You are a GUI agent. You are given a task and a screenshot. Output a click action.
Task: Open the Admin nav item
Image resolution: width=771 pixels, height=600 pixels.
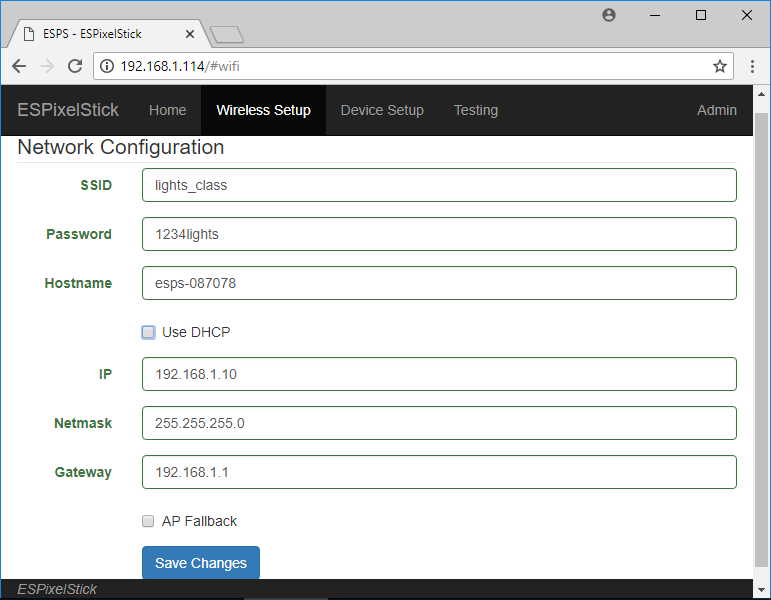point(716,110)
